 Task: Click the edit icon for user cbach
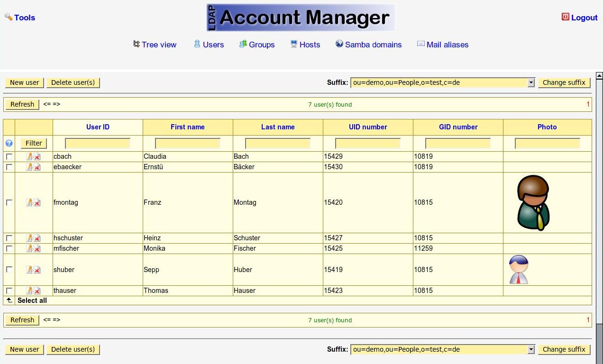point(29,156)
